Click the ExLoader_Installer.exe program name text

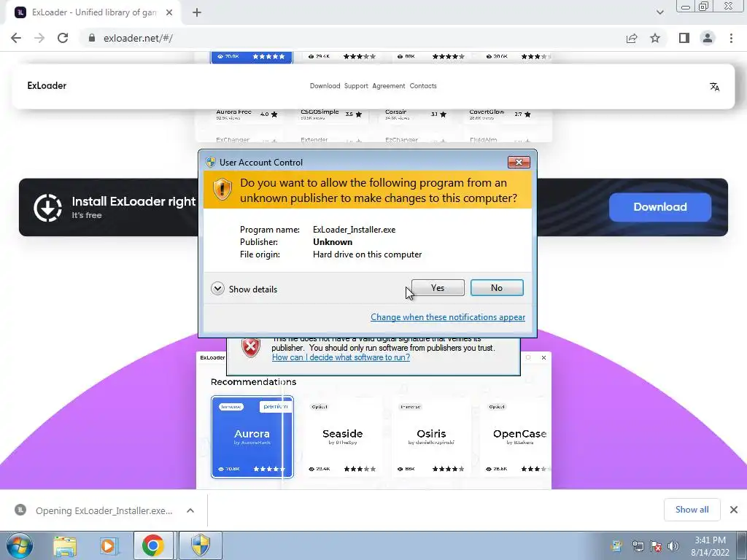click(354, 230)
